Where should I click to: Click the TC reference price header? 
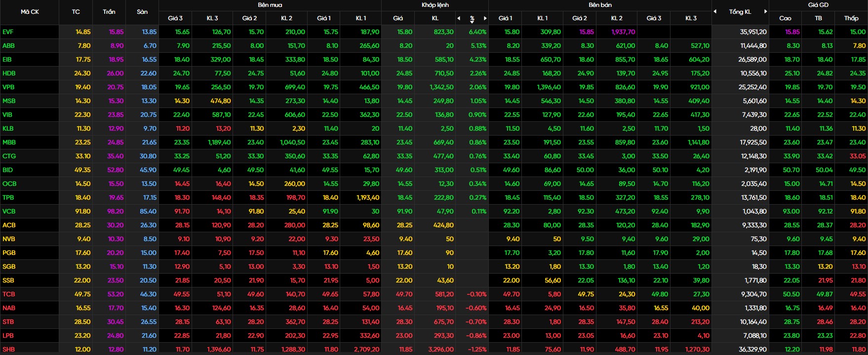click(x=76, y=12)
